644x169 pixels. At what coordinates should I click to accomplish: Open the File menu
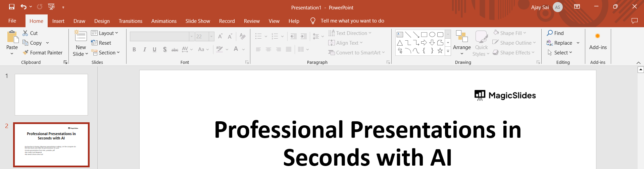tap(12, 21)
